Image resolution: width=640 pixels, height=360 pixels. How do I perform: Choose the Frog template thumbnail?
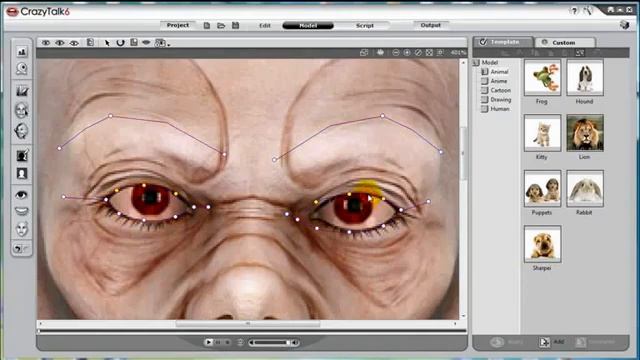point(542,77)
